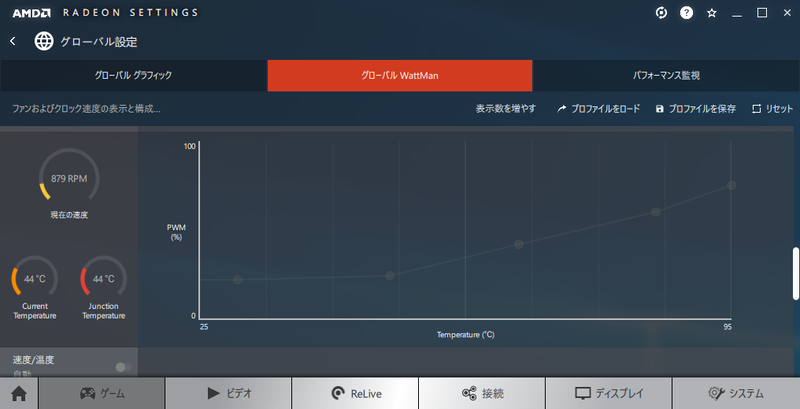Click the fourth fan curve point
800x409 pixels.
(656, 212)
